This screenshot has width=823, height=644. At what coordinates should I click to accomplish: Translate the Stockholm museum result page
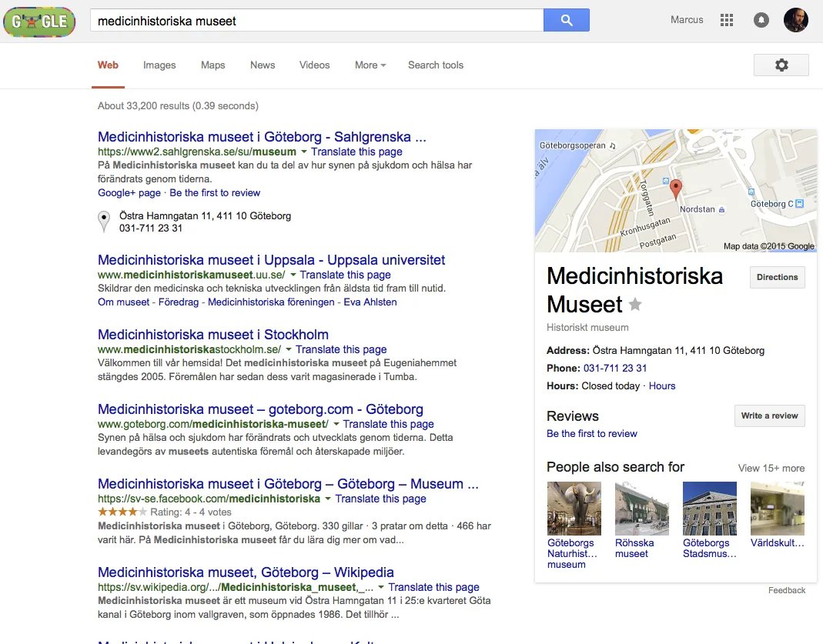[x=341, y=349]
